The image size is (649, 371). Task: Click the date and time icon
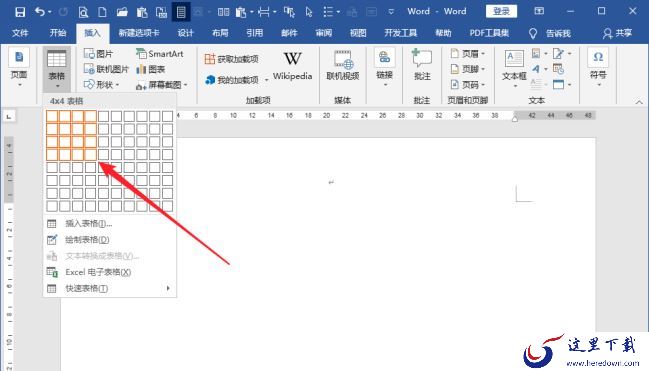pos(558,69)
